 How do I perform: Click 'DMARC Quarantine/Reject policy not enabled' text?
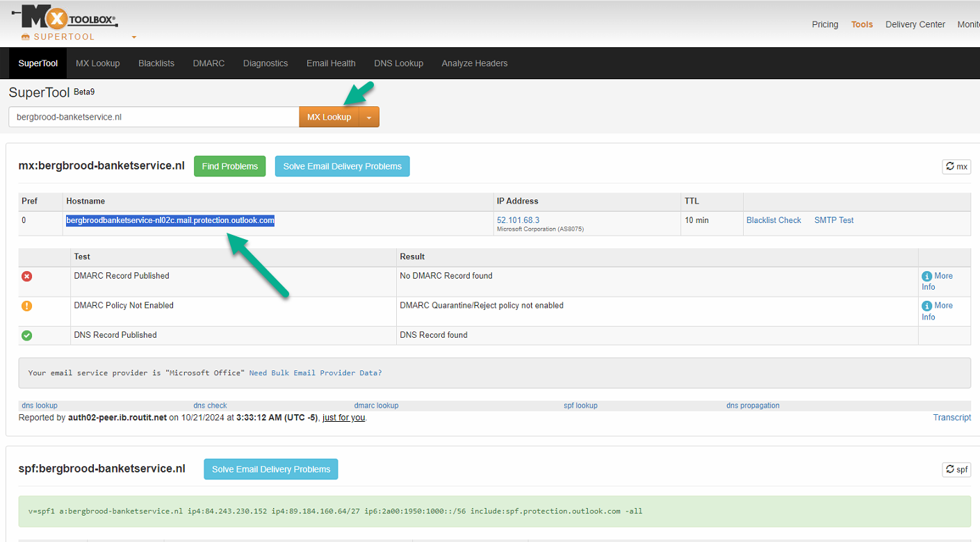pos(482,306)
